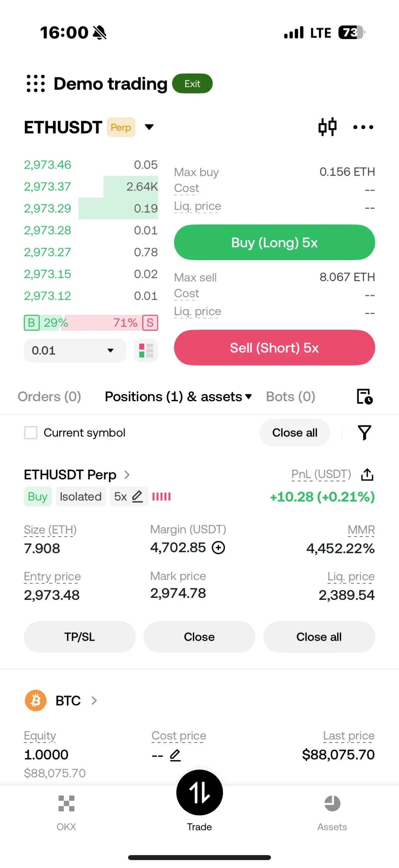The width and height of the screenshot is (399, 868).
Task: Expand the ETHUSDT pair selector arrow
Action: (149, 127)
